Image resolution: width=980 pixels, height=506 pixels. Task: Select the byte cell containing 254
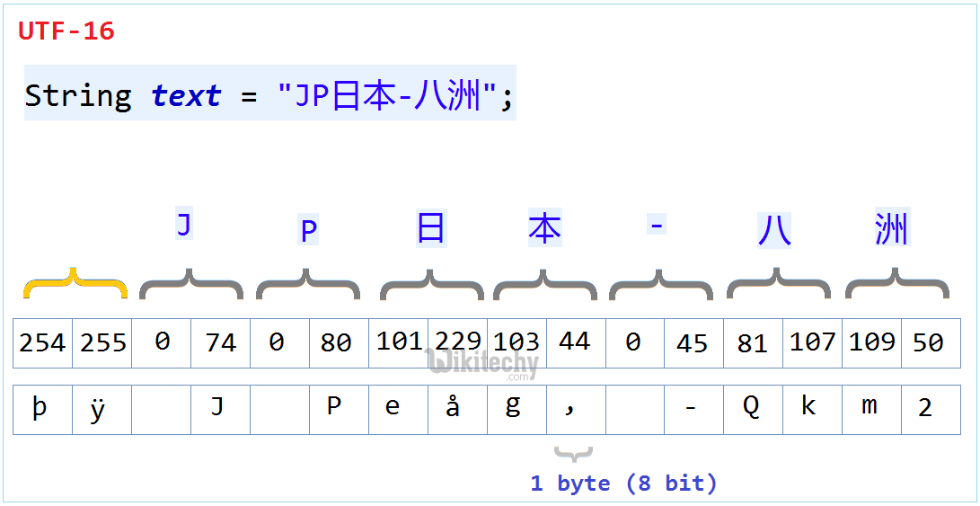(x=42, y=343)
